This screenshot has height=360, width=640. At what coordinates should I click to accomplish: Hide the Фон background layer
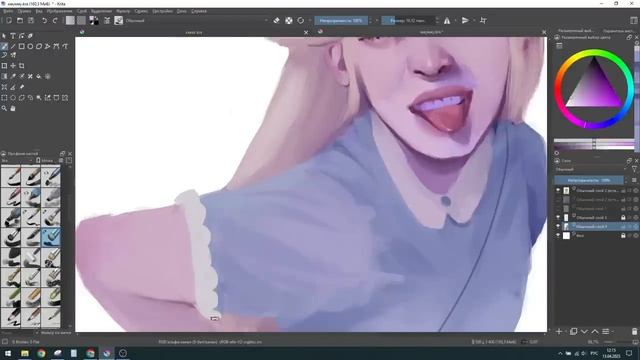pos(558,236)
